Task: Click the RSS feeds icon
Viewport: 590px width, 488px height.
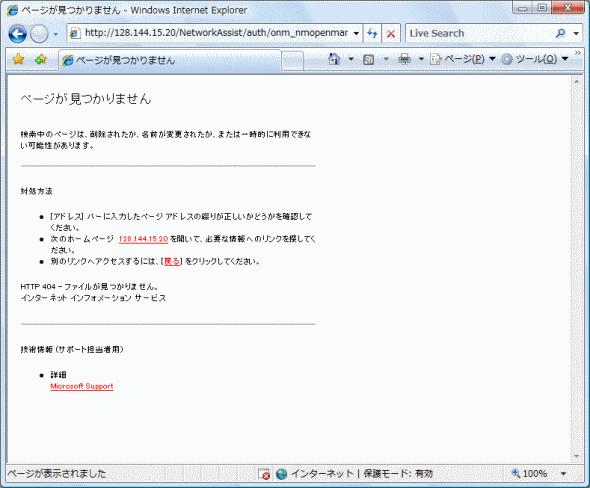Action: coord(368,59)
